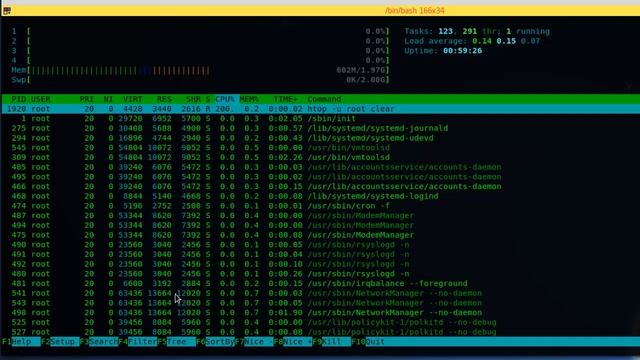Click the CPU 2 meter bar
This screenshot has height=360, width=640.
click(200, 41)
